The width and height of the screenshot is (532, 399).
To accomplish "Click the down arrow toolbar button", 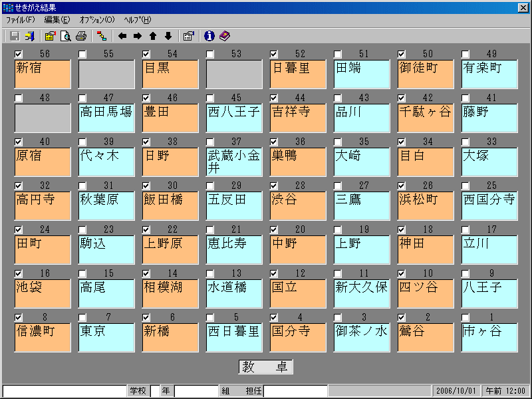I will (168, 36).
